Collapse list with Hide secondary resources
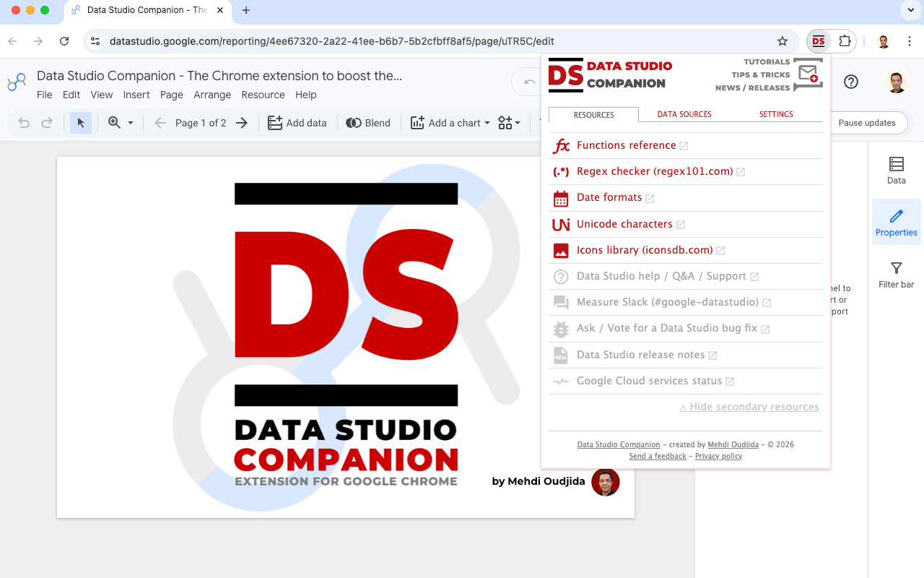Viewport: 924px width, 578px height. click(x=749, y=407)
